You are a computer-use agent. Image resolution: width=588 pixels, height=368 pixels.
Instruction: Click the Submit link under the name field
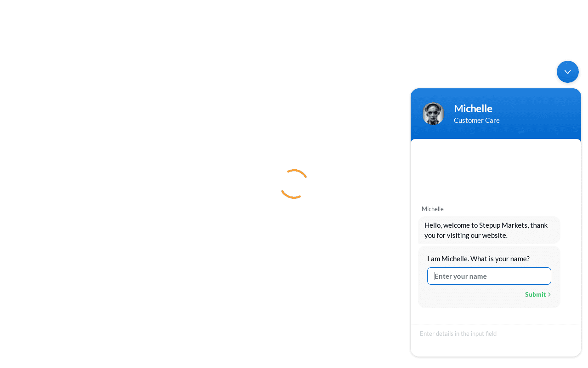(x=535, y=294)
